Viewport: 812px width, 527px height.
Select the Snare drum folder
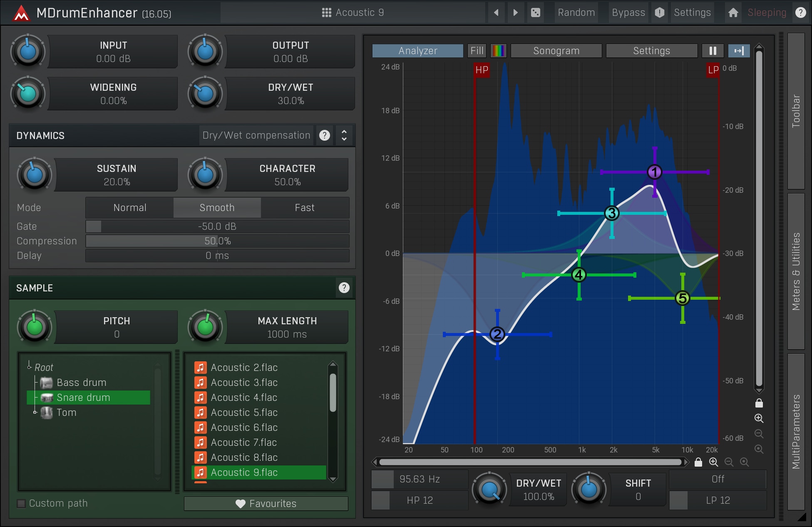pos(88,398)
